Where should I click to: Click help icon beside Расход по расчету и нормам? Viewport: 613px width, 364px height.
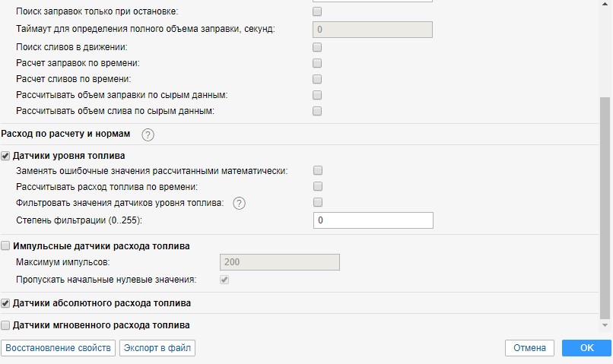click(x=148, y=135)
